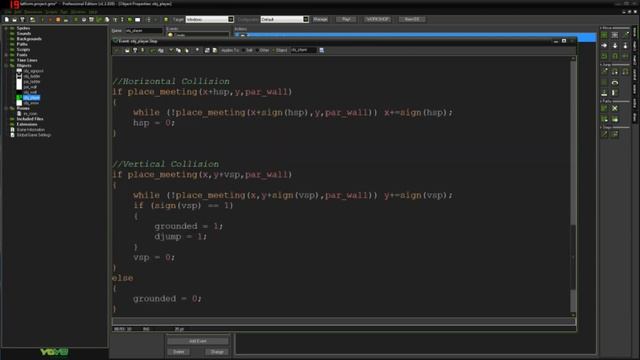Open the Window menu
The image size is (640, 360).
coord(78,12)
